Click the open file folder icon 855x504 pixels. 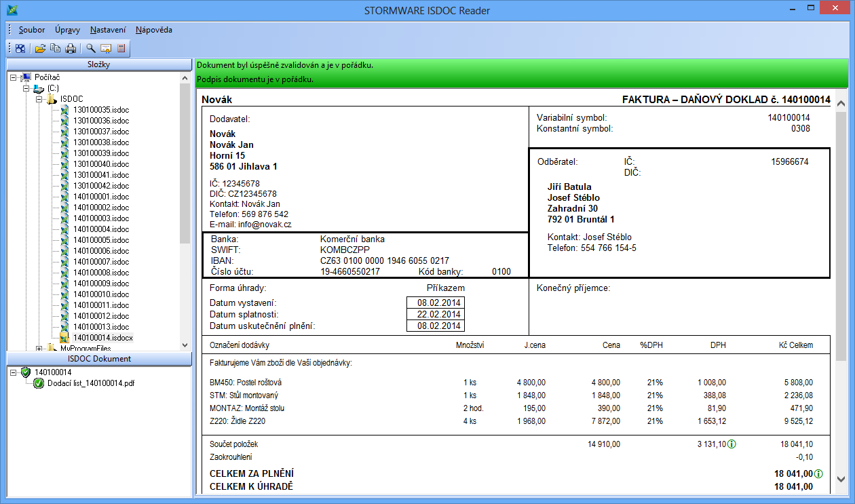pos(40,48)
